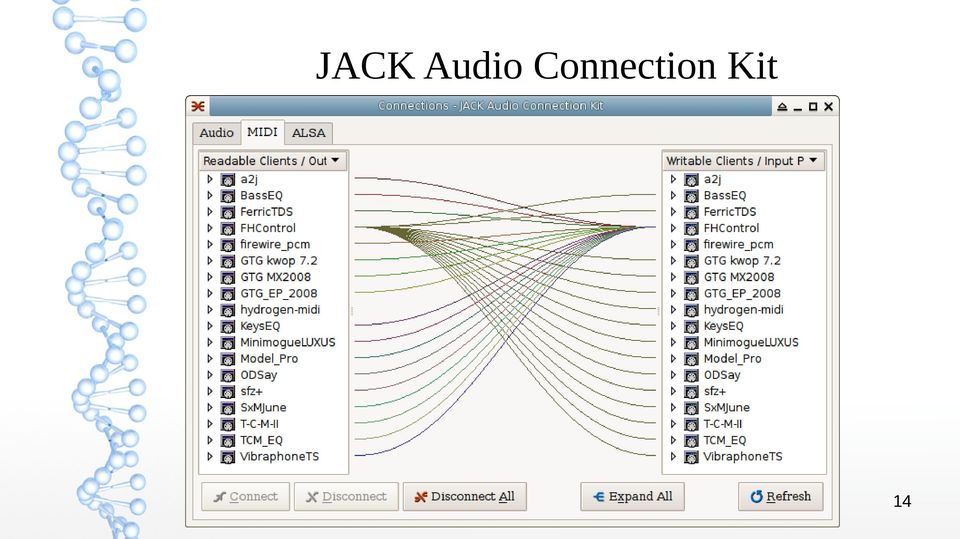Click SxMJune client icon in writable list
The width and height of the screenshot is (960, 539).
691,409
